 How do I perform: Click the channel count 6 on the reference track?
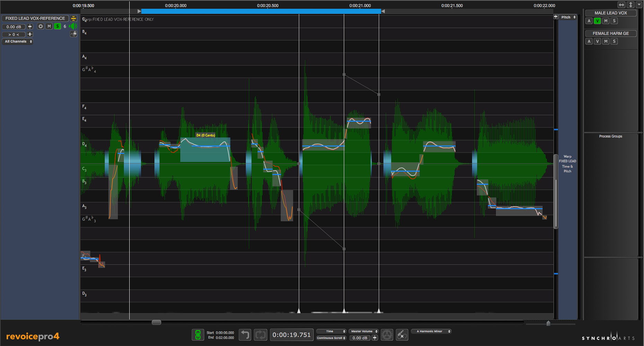point(65,26)
